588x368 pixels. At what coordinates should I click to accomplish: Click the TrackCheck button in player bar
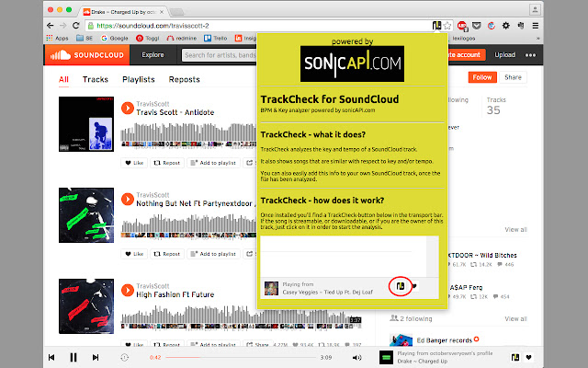(515, 357)
